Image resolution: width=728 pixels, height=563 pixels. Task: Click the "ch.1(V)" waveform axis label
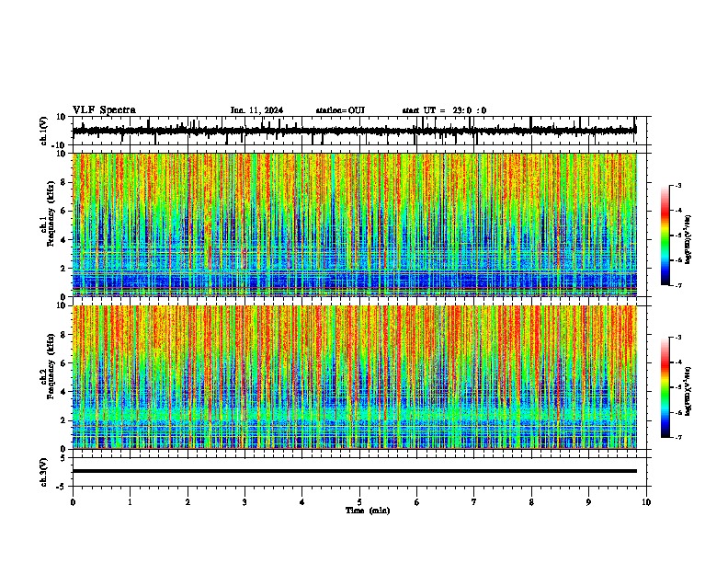[44, 131]
